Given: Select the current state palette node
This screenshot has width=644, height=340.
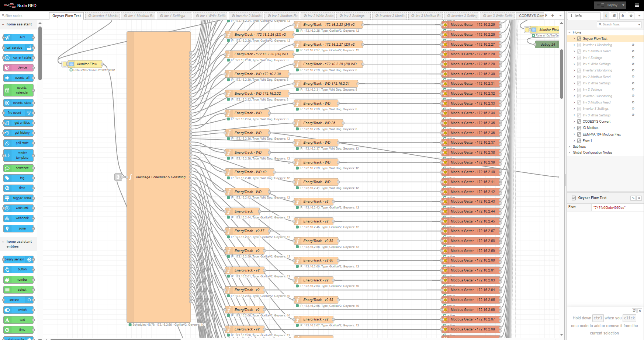Looking at the screenshot, I should click(x=18, y=57).
